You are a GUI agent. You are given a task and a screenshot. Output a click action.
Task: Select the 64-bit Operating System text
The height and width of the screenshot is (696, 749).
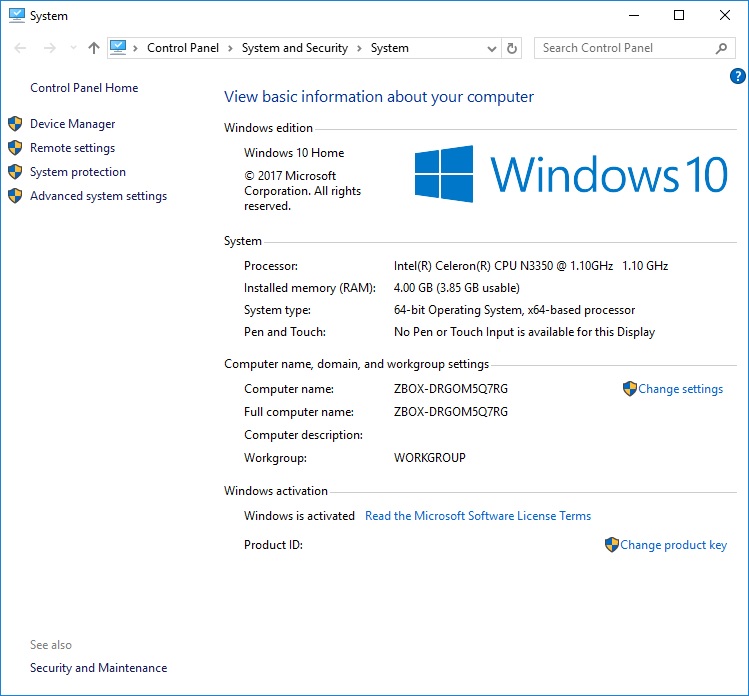click(514, 310)
